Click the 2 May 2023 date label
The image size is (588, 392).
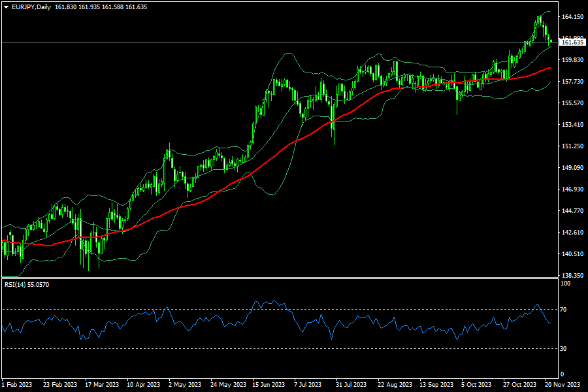click(x=185, y=385)
